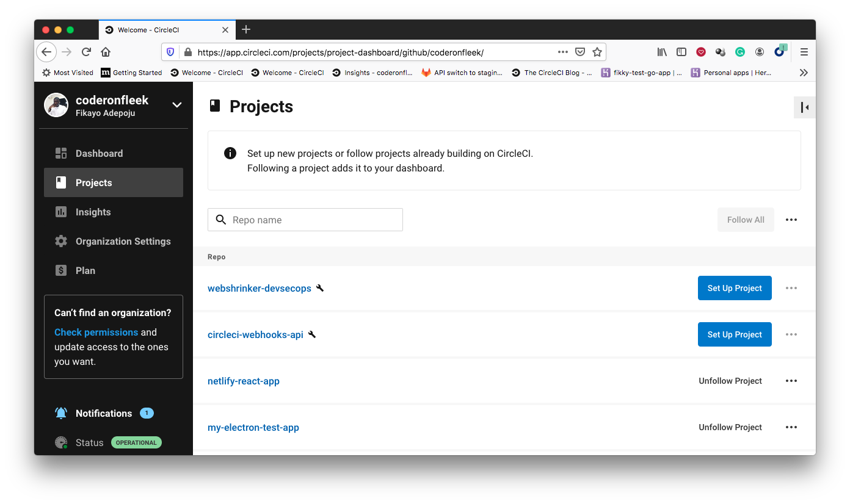Viewport: 850px width, 504px height.
Task: Open the Grammarly extension icon
Action: (x=740, y=52)
